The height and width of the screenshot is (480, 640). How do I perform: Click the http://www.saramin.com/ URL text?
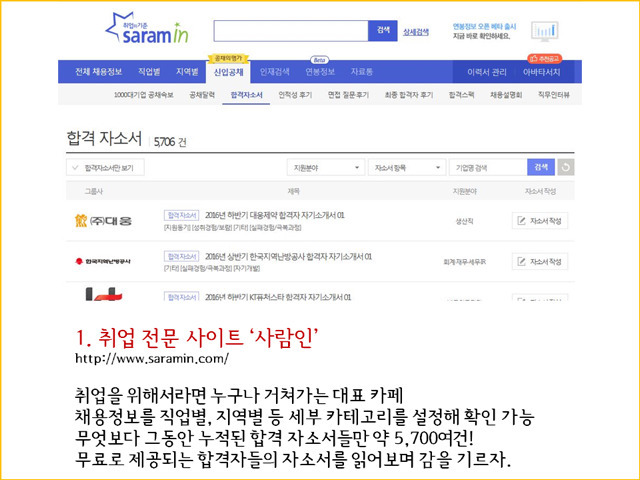[x=152, y=358]
